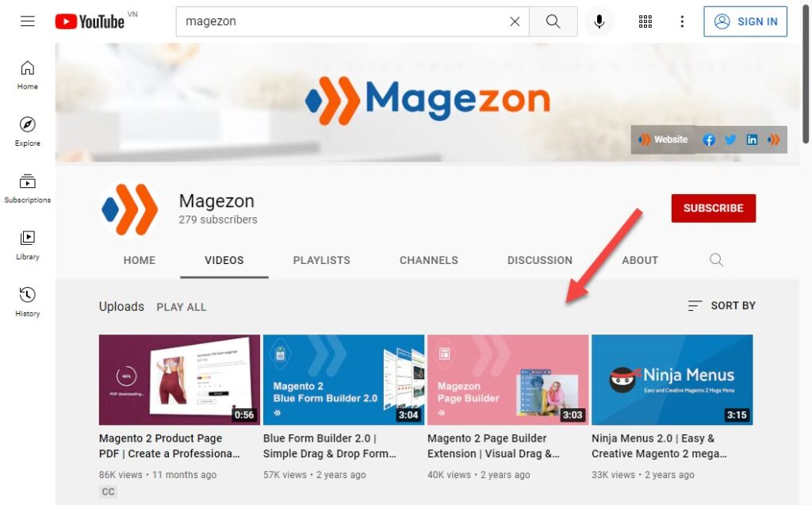Viewport: 812px width, 505px height.
Task: Clear the search box with the X
Action: point(515,21)
